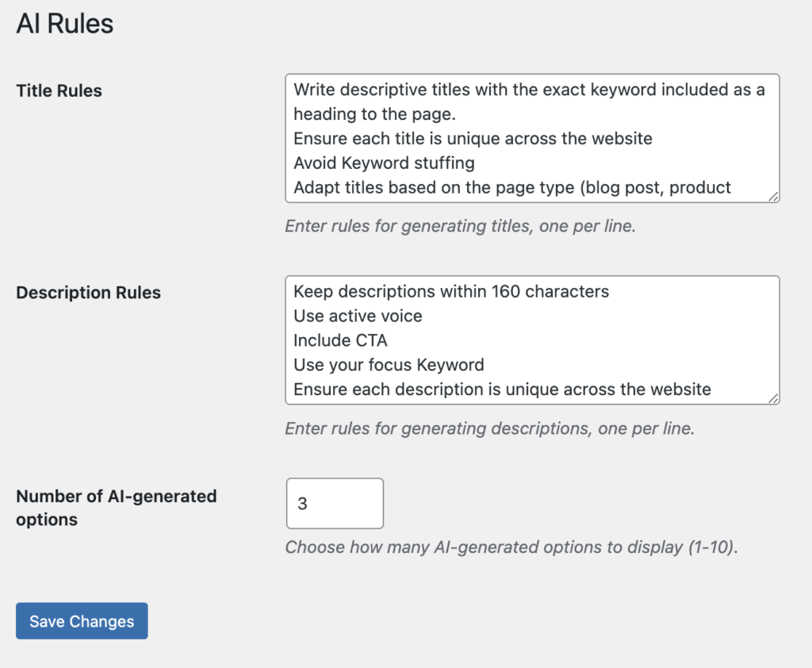812x668 pixels.
Task: Place cursor on "Use active voice" rule
Action: point(358,316)
